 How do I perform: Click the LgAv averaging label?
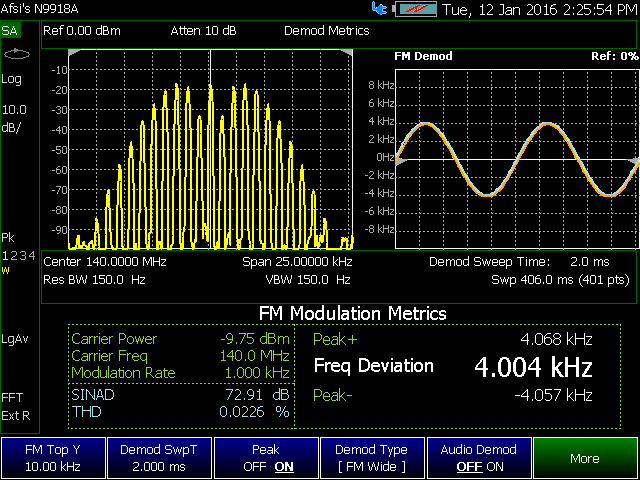pyautogui.click(x=15, y=339)
